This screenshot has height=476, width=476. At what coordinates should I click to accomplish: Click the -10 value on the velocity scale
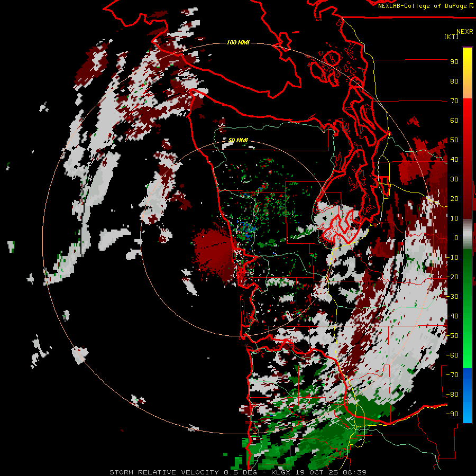tap(452, 258)
